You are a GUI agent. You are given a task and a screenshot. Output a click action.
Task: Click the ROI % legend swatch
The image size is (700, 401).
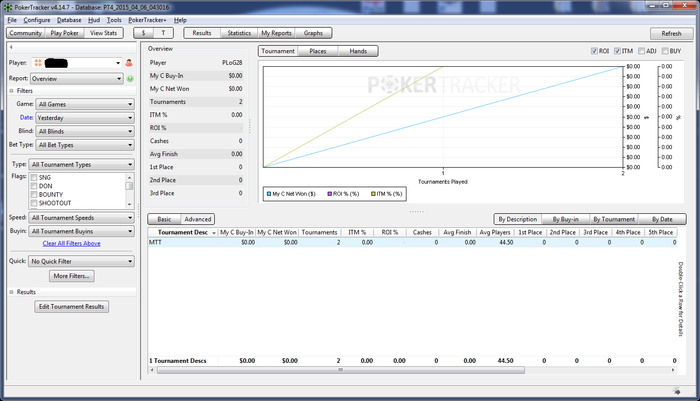329,194
